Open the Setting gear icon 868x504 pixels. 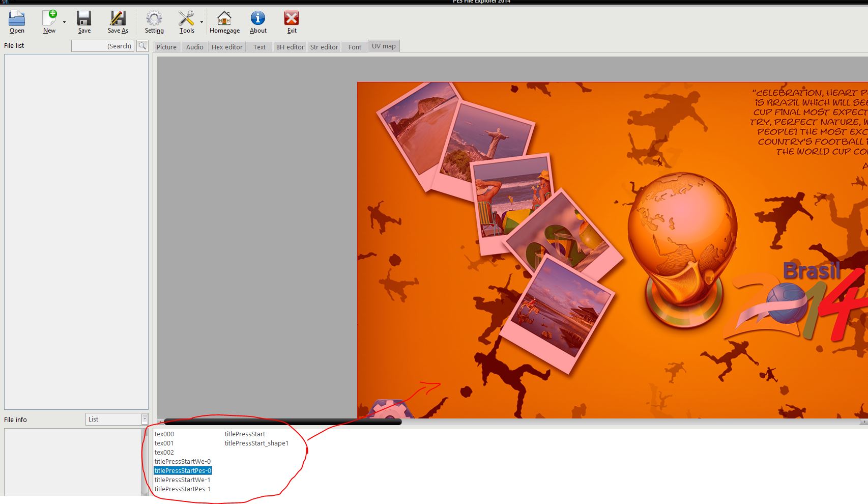pos(154,18)
